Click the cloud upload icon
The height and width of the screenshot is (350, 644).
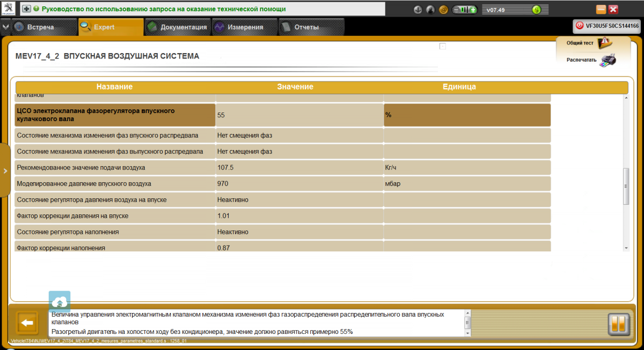point(60,301)
